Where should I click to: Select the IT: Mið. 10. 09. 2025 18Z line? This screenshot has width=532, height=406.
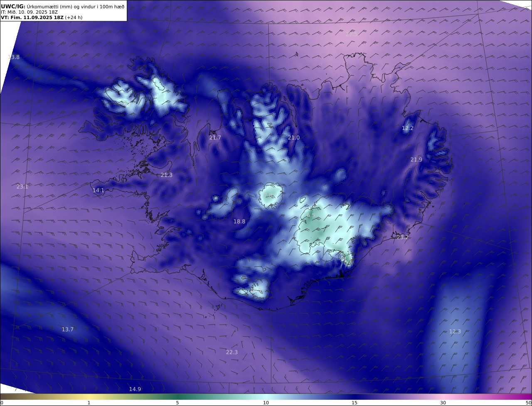click(29, 12)
